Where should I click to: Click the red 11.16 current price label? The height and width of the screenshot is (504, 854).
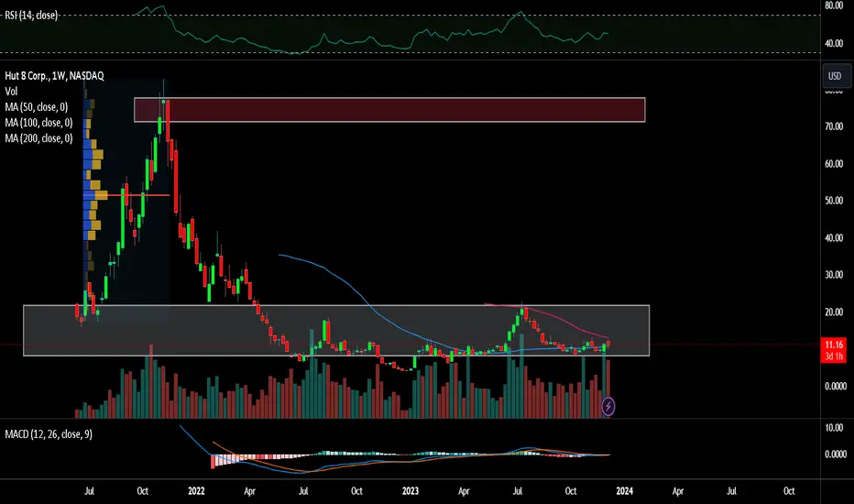click(834, 350)
